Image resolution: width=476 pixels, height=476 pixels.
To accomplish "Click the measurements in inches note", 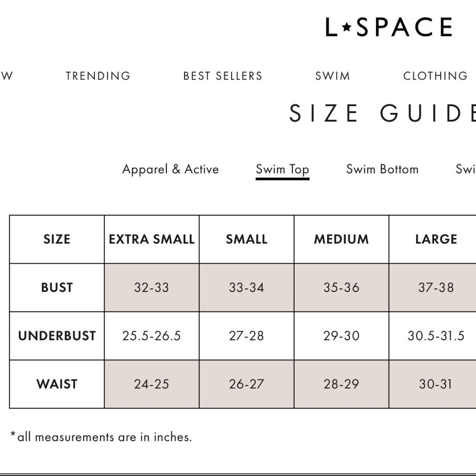I will coord(101,437).
